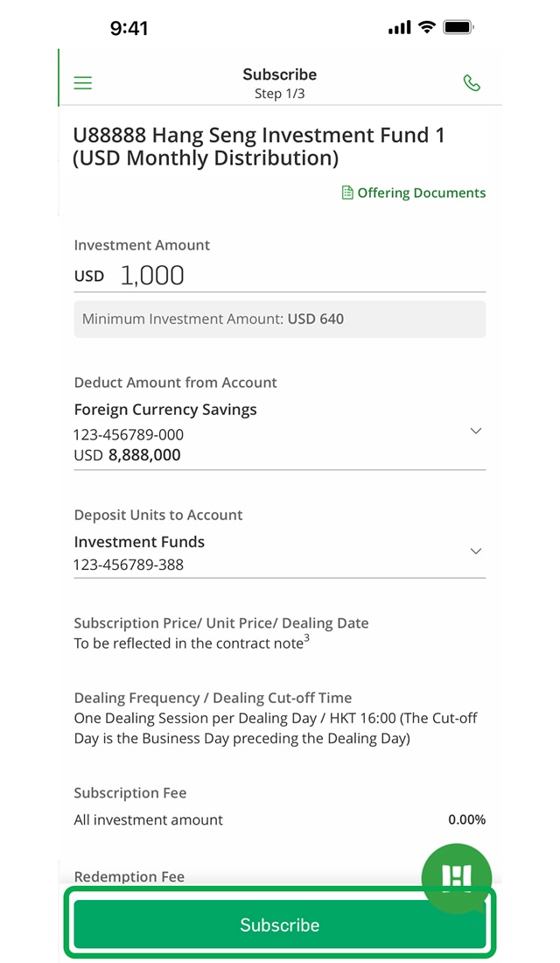Expand the Deposit Units to Account chevron
Viewport: 560px width, 963px height.
click(x=476, y=551)
